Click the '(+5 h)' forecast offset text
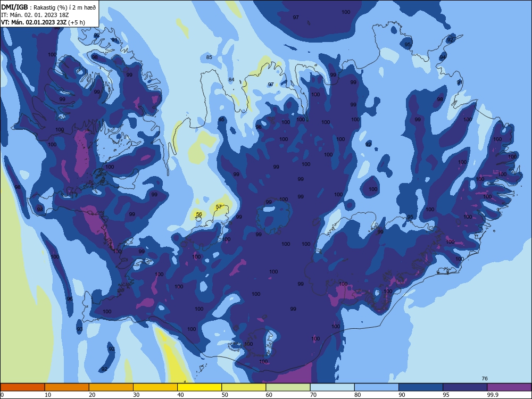532x399 pixels. coord(77,22)
